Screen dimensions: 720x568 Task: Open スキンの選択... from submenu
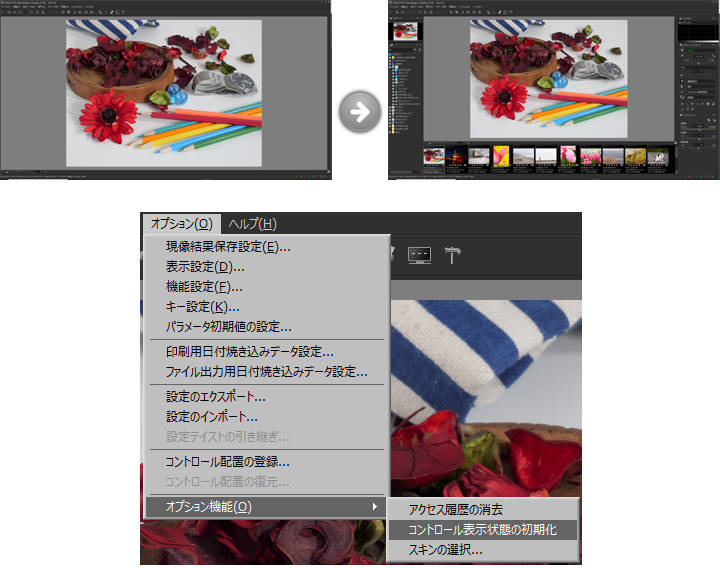tap(445, 550)
